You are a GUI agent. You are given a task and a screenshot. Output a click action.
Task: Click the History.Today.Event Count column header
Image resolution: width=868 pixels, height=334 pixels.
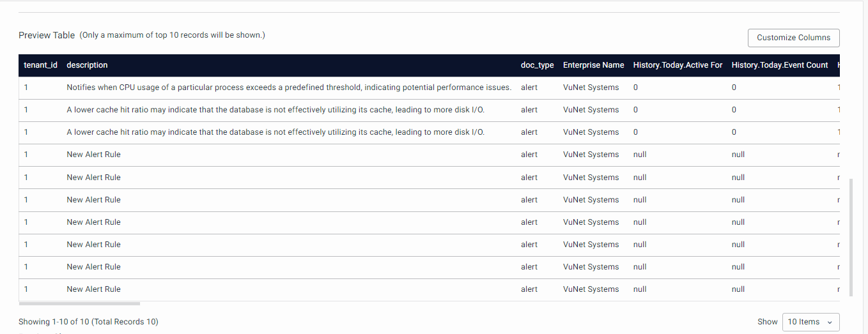point(779,65)
